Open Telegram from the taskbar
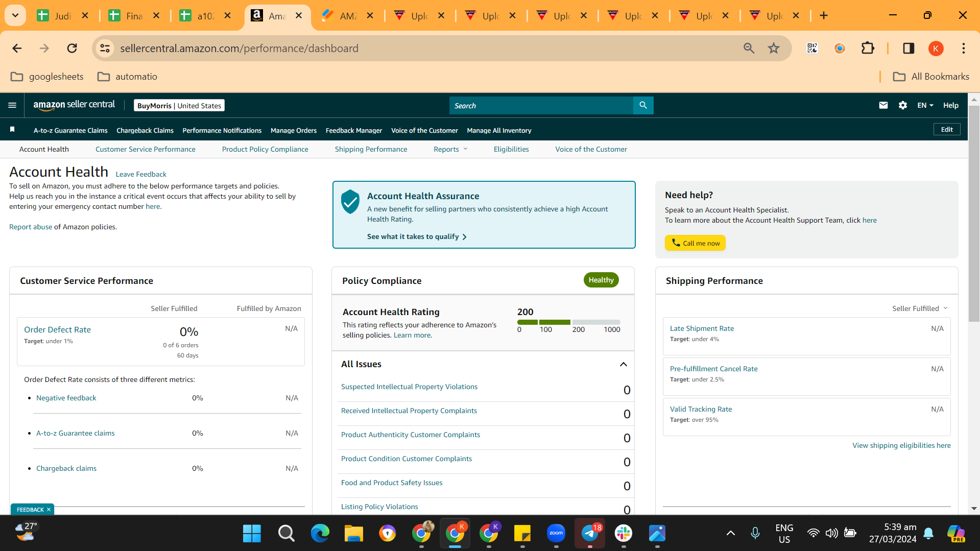Screen dimensions: 980x551 click(x=590, y=534)
